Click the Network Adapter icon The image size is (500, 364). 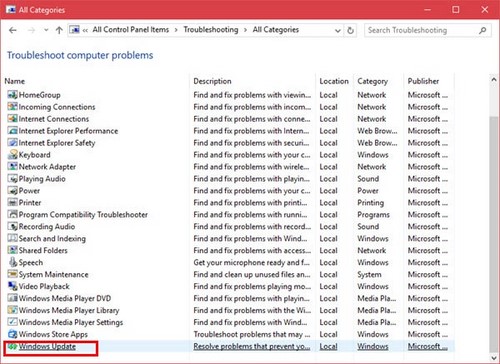tap(12, 167)
